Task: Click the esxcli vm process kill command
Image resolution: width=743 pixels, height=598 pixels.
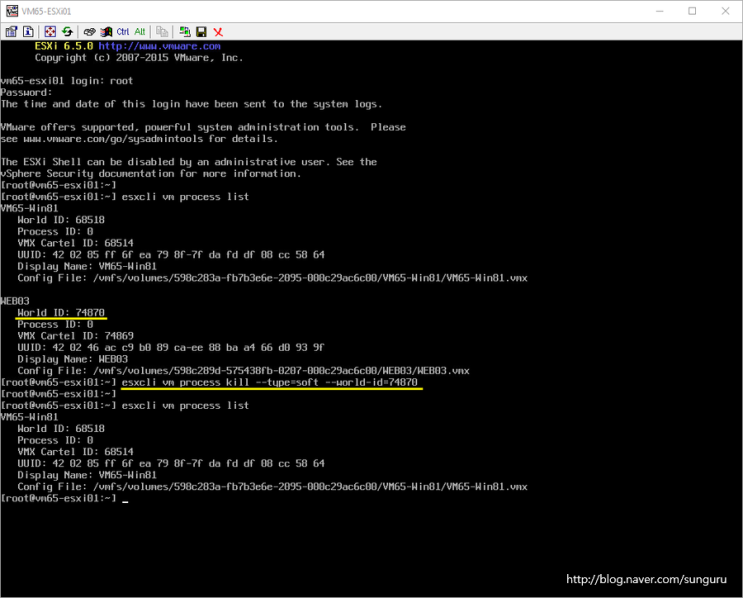Action: pos(270,382)
